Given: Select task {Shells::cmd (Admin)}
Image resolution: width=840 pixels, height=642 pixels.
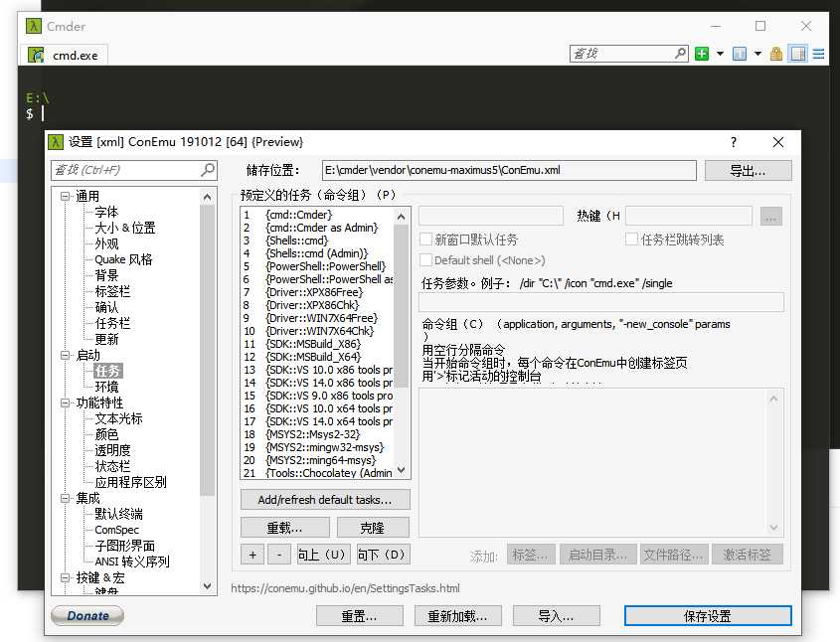Looking at the screenshot, I should (316, 253).
